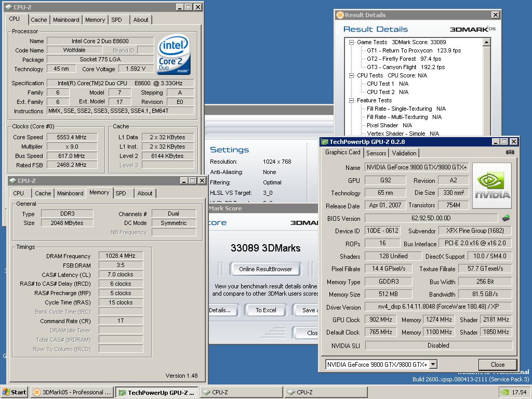Image resolution: width=532 pixels, height=399 pixels.
Task: Collapse the Game Tests tree node
Action: point(352,42)
